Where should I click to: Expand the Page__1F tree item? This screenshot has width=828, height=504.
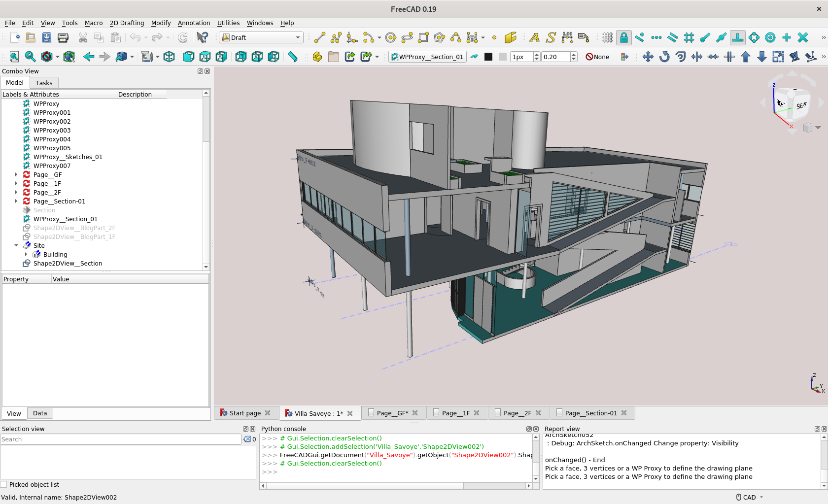(x=16, y=183)
